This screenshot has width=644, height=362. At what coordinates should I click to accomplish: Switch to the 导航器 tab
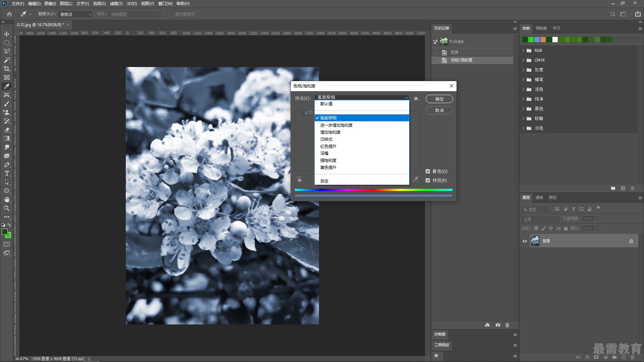coord(541,28)
